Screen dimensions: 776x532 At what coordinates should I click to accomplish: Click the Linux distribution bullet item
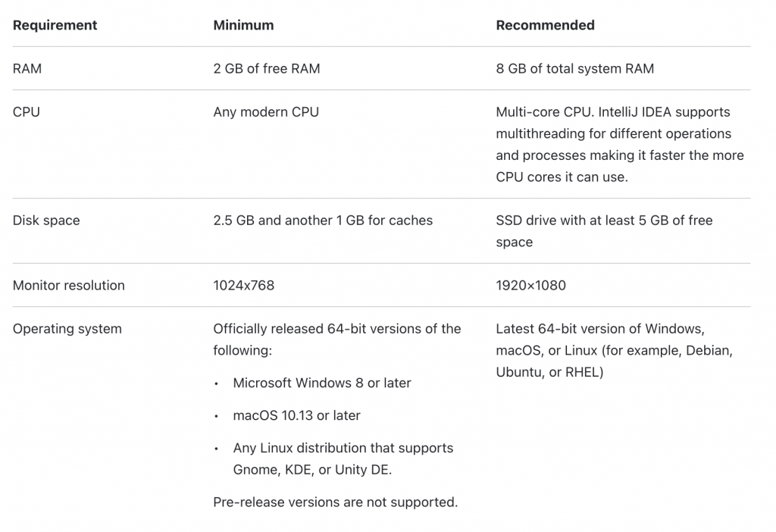(x=343, y=458)
